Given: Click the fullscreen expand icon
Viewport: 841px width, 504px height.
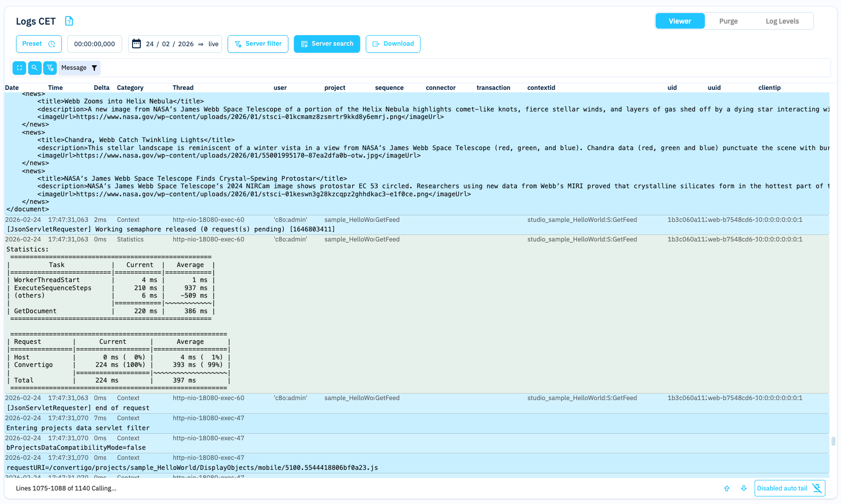Looking at the screenshot, I should (x=19, y=68).
